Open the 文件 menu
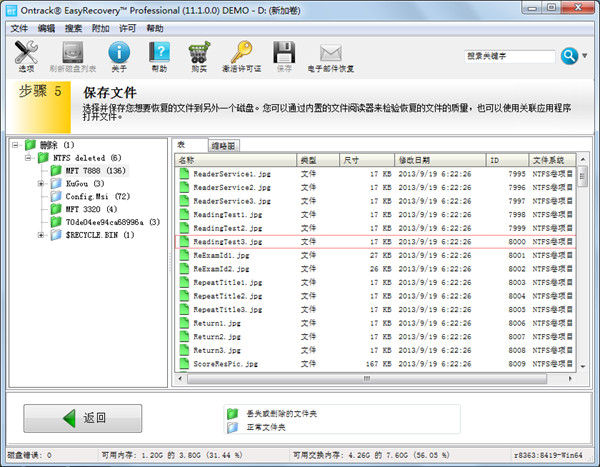Viewport: 600px width, 467px height. coord(19,29)
